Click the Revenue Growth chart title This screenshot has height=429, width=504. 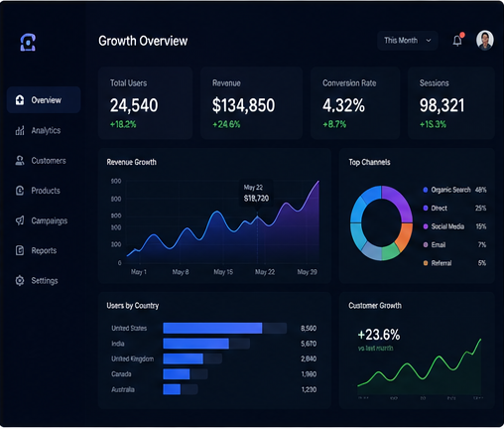point(131,162)
